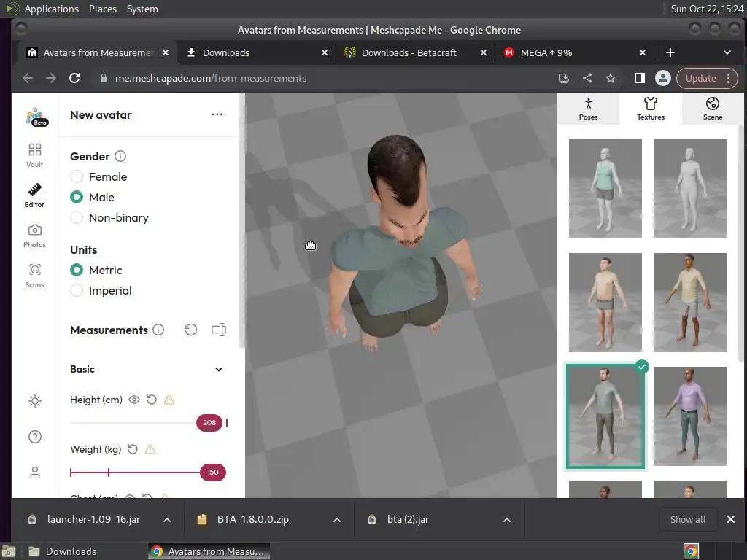Click the Chrome Update button
The width and height of the screenshot is (747, 560).
coord(701,78)
